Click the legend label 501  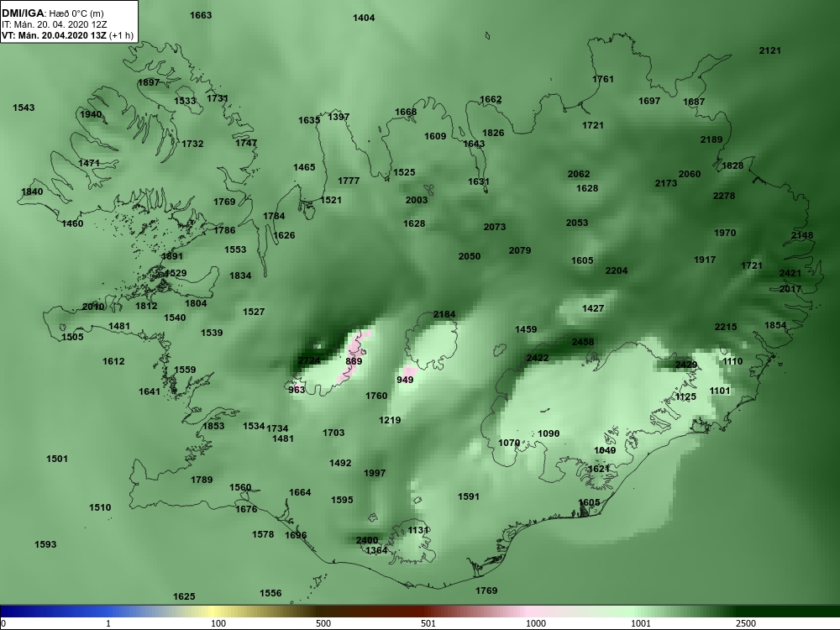point(428,623)
